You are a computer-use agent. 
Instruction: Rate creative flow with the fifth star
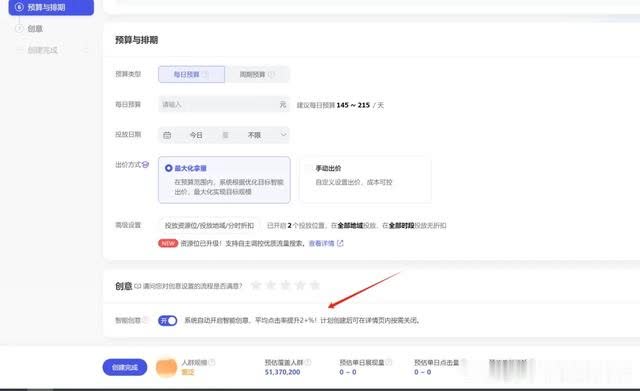(315, 285)
